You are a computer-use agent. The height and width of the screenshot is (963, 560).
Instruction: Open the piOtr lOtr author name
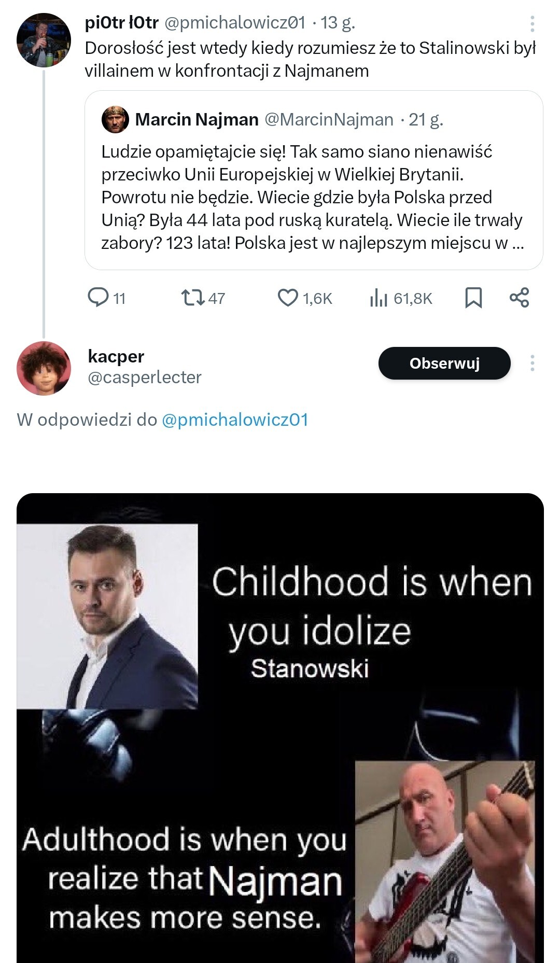(x=121, y=22)
